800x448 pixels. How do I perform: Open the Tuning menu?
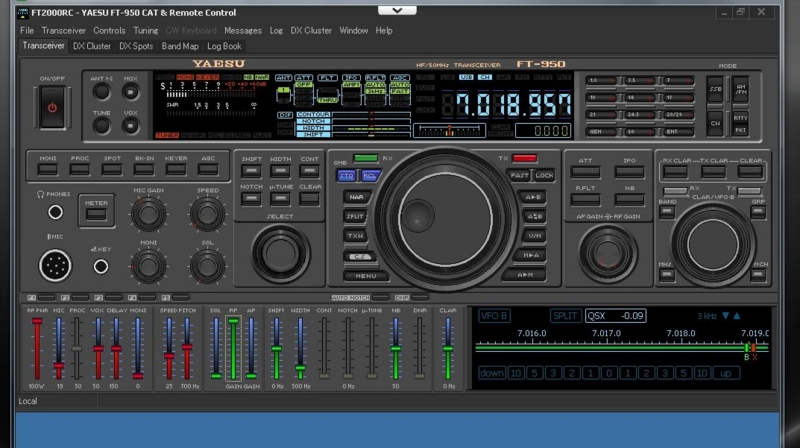point(145,31)
